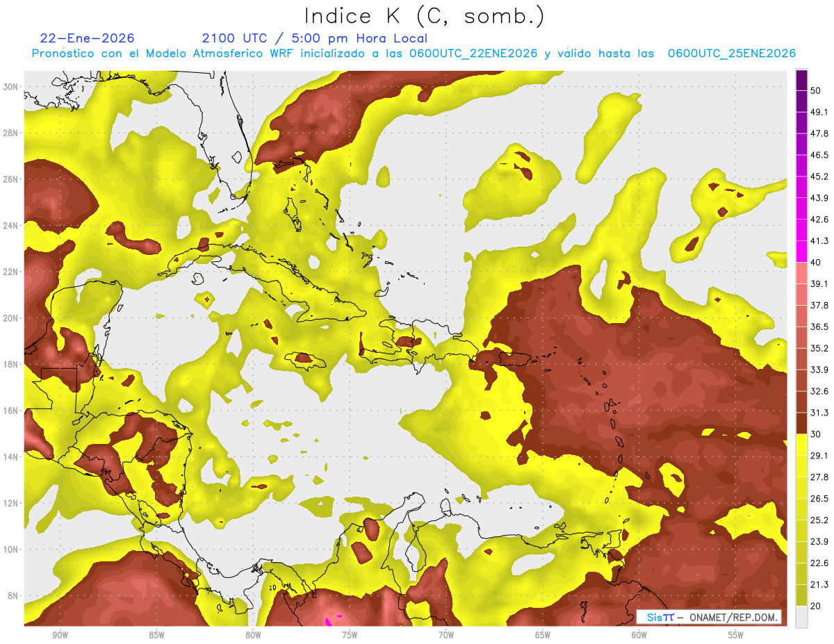Click the colorbar label "22.6"
Viewport: 834px width, 644px height.
tap(819, 563)
